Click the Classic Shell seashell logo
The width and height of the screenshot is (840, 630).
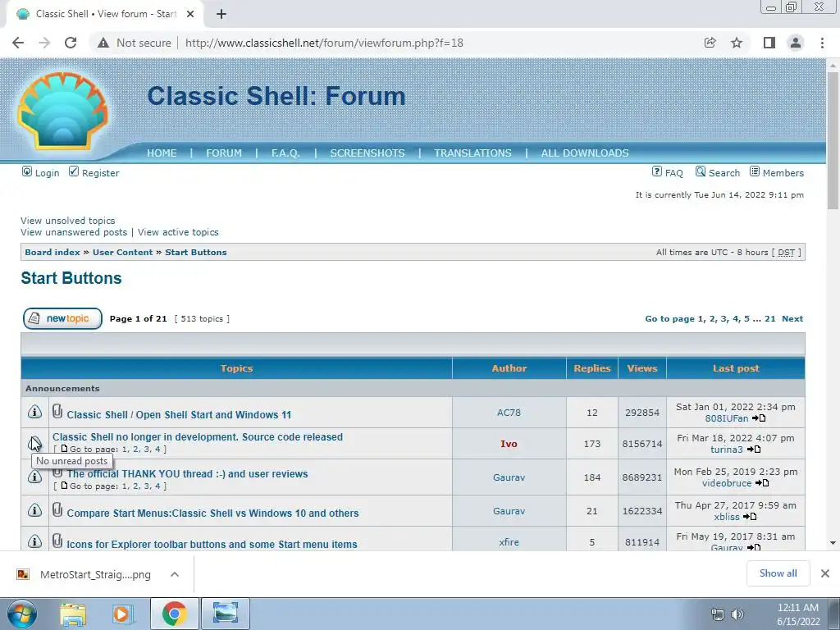[x=63, y=111]
